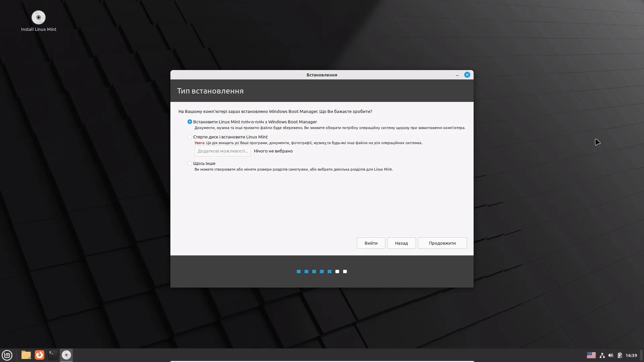This screenshot has width=644, height=362.
Task: Open the network connections tray icon
Action: (x=602, y=355)
